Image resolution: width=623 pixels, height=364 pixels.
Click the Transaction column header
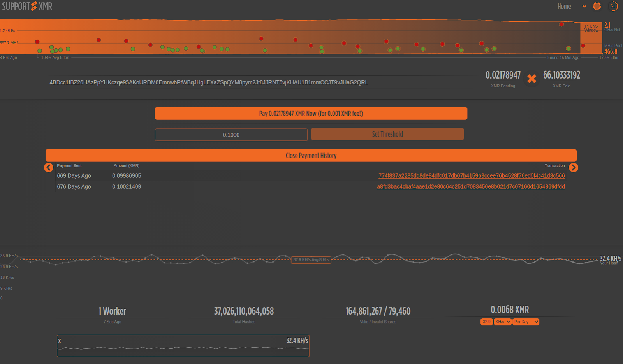tap(554, 166)
